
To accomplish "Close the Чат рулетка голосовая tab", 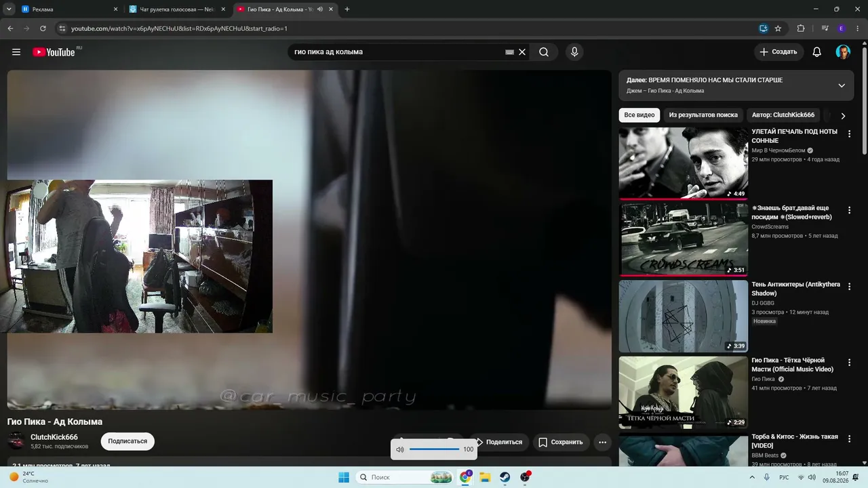I will coord(223,9).
